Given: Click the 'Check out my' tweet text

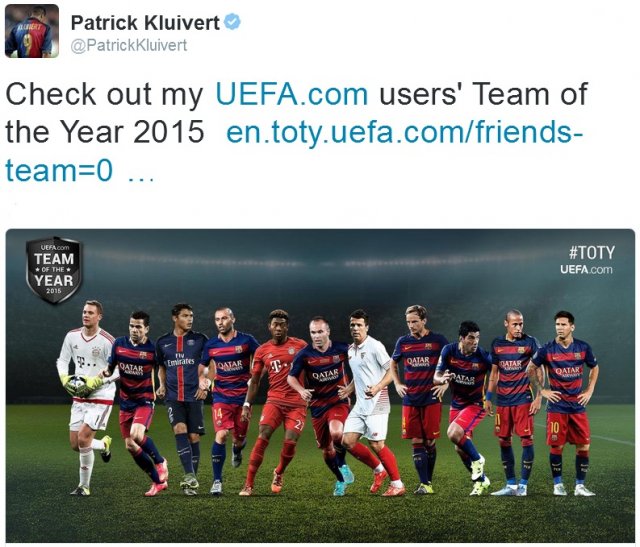Looking at the screenshot, I should (x=104, y=94).
